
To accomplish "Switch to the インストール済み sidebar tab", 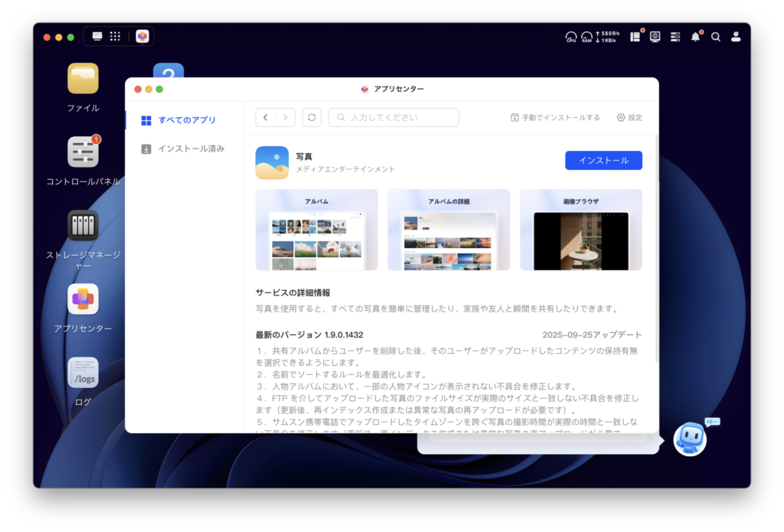I will pyautogui.click(x=191, y=149).
